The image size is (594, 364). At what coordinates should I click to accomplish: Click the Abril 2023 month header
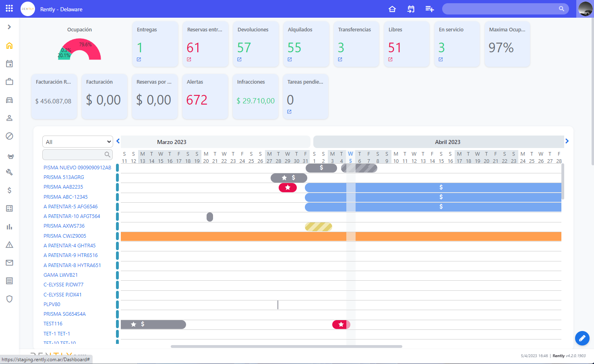(447, 142)
